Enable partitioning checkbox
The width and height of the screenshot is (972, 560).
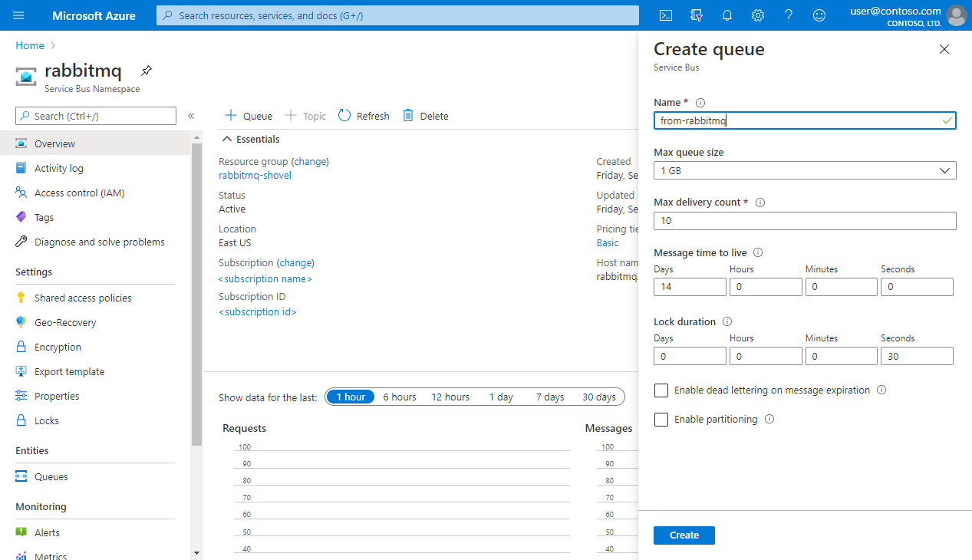pyautogui.click(x=661, y=420)
